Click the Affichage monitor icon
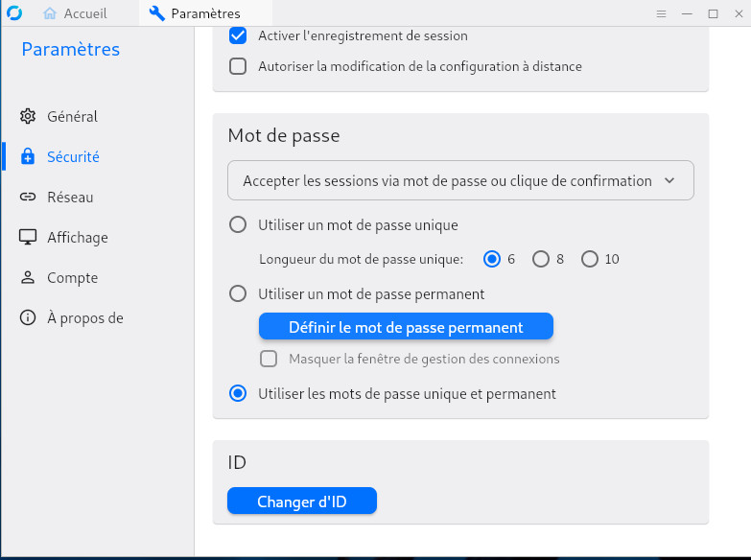 coord(28,238)
